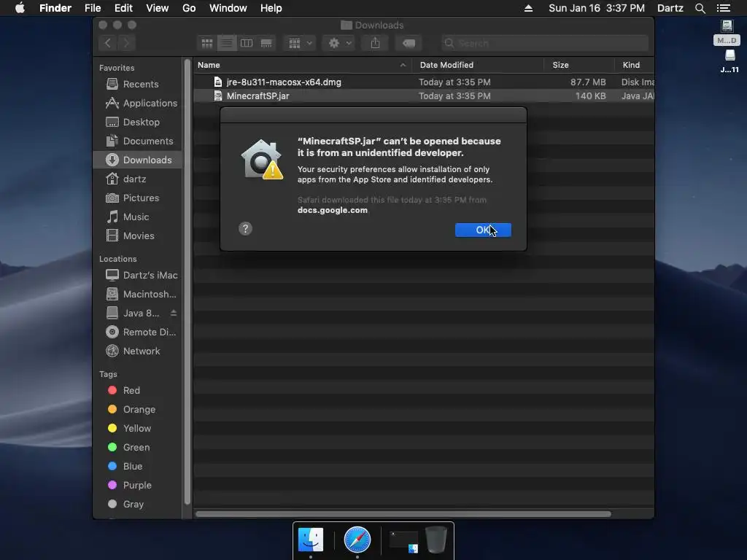The height and width of the screenshot is (560, 747).
Task: Open the item grouping dropdown
Action: point(300,43)
